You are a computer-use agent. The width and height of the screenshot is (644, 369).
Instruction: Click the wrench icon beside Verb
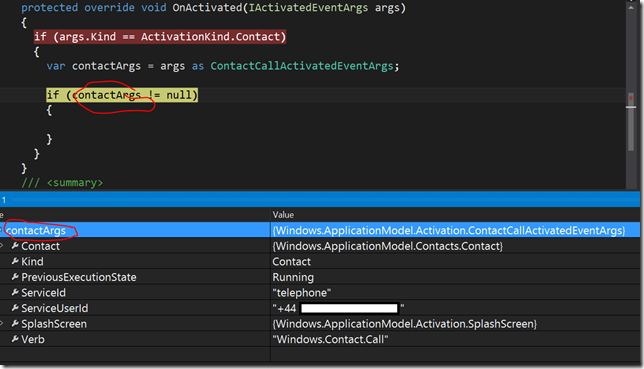(x=15, y=339)
